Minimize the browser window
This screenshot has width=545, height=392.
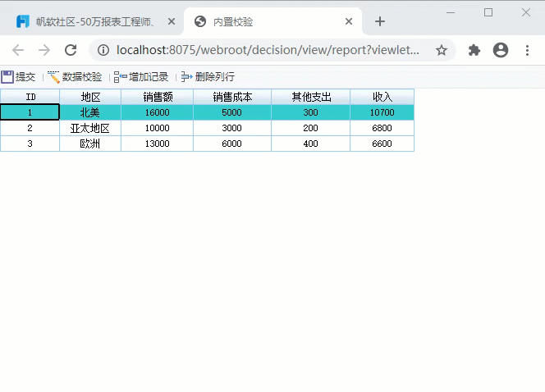click(x=451, y=12)
